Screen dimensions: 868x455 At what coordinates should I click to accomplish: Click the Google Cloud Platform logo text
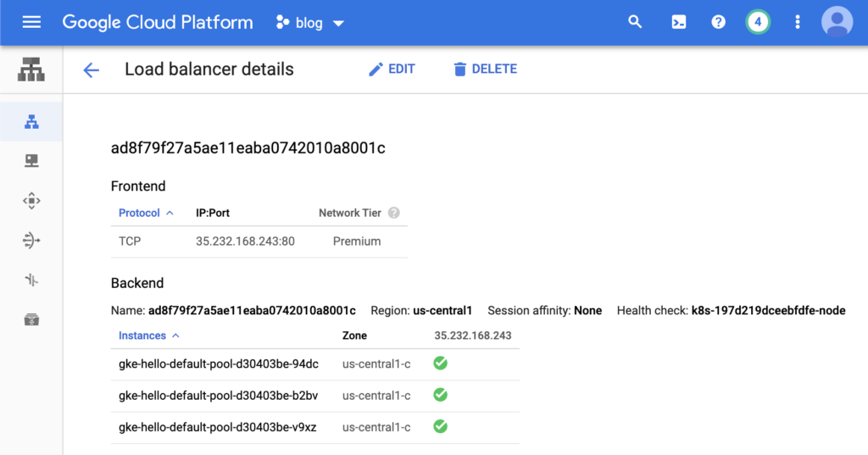coord(158,23)
